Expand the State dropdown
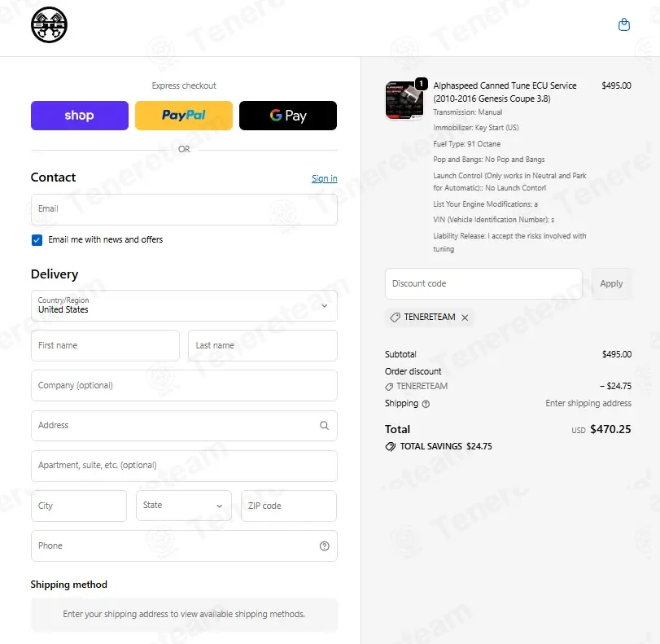The width and height of the screenshot is (660, 644). pyautogui.click(x=184, y=506)
